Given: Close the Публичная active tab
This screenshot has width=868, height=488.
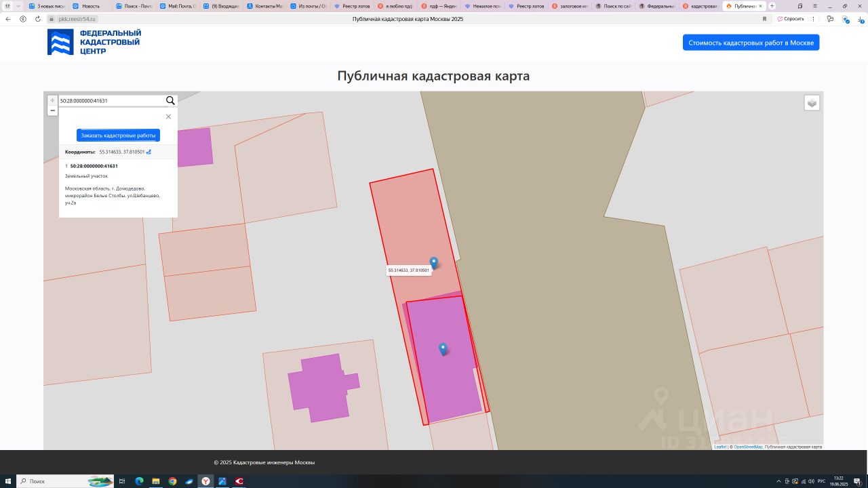Looking at the screenshot, I should (x=760, y=6).
